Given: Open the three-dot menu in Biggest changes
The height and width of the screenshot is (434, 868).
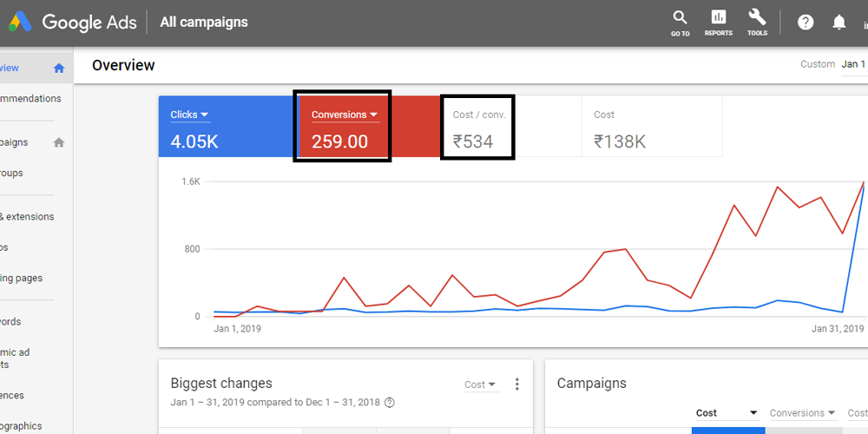Looking at the screenshot, I should (517, 384).
